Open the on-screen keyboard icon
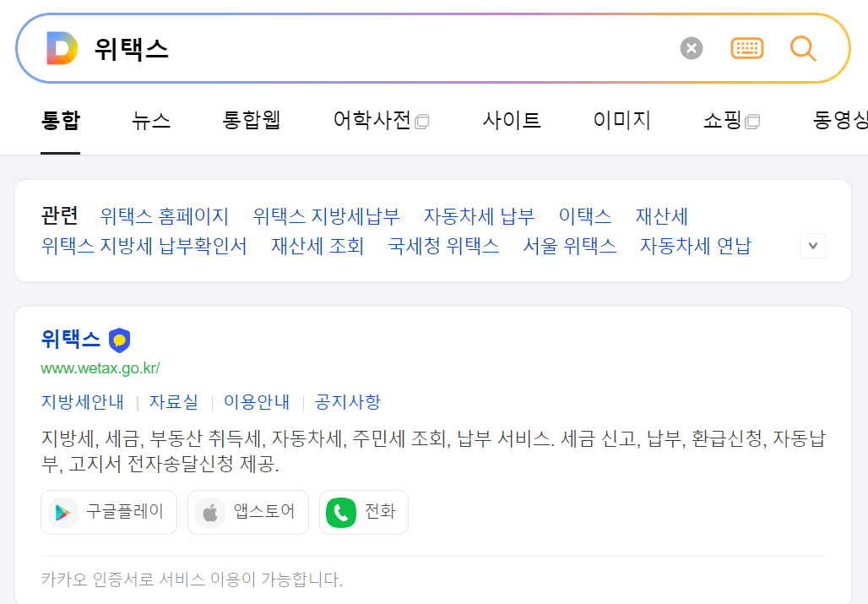 (x=746, y=47)
